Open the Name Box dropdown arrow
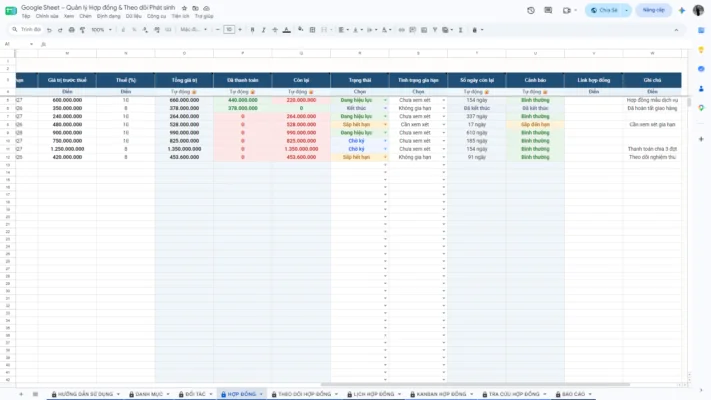Image resolution: width=711 pixels, height=400 pixels. [x=31, y=44]
